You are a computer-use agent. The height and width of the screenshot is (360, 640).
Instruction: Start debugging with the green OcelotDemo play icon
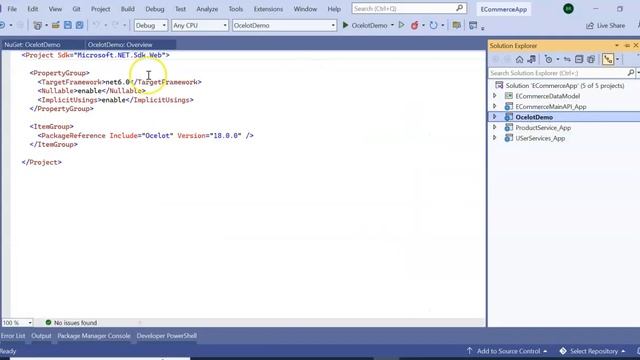coord(345,25)
